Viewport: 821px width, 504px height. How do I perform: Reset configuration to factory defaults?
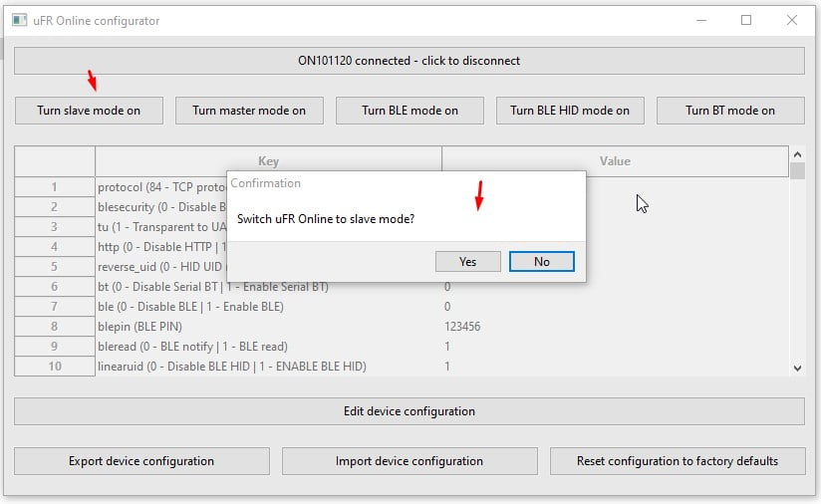678,461
